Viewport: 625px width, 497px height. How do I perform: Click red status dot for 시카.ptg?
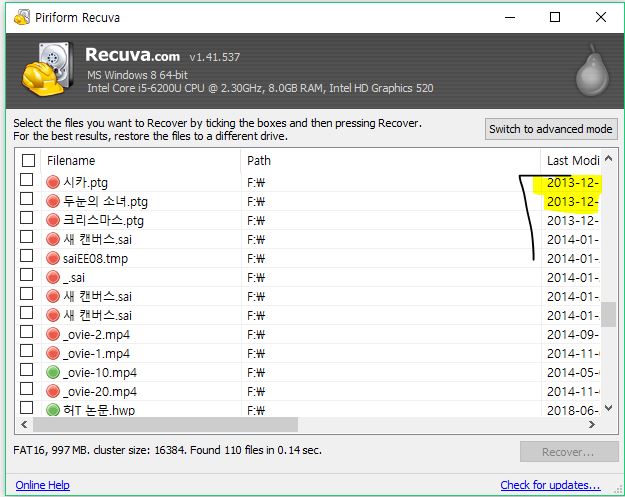point(53,182)
